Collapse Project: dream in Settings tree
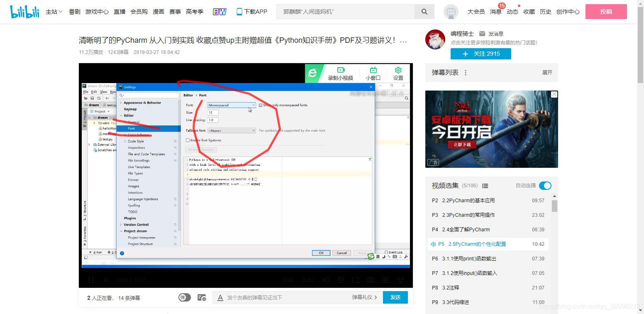 tap(121, 231)
